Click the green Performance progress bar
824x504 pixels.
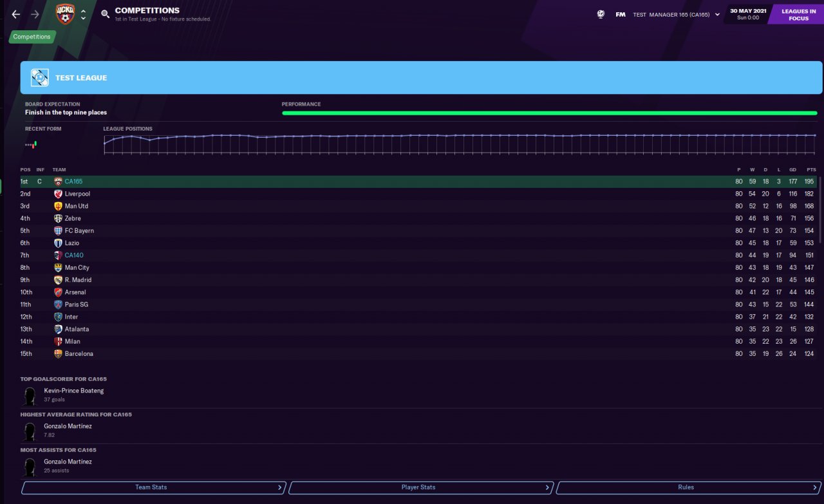click(x=549, y=113)
